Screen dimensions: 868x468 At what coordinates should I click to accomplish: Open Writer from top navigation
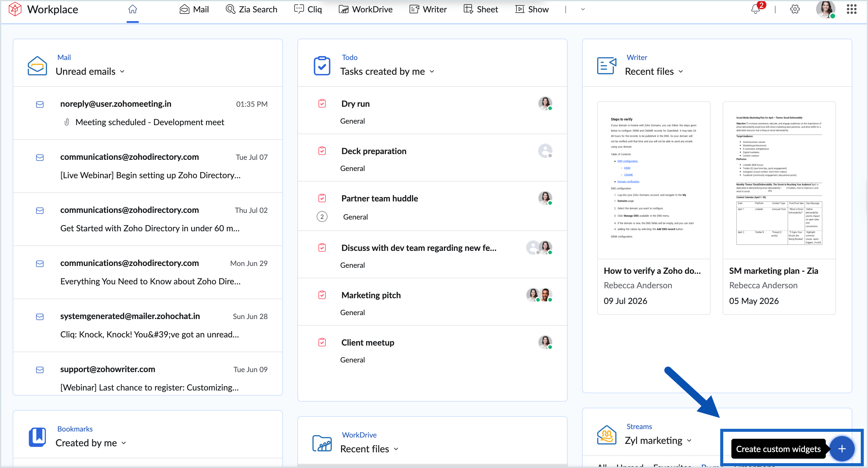tap(428, 9)
